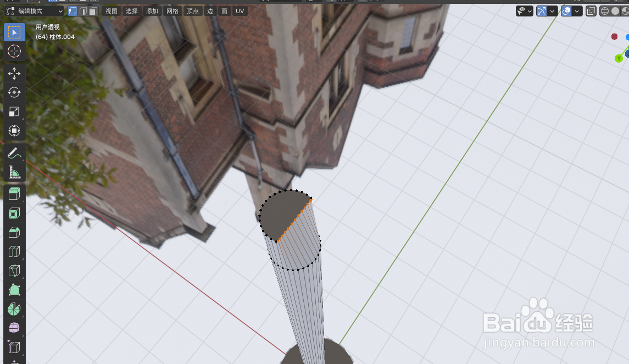Open the 顶点 menu
This screenshot has height=364, width=629.
(193, 11)
